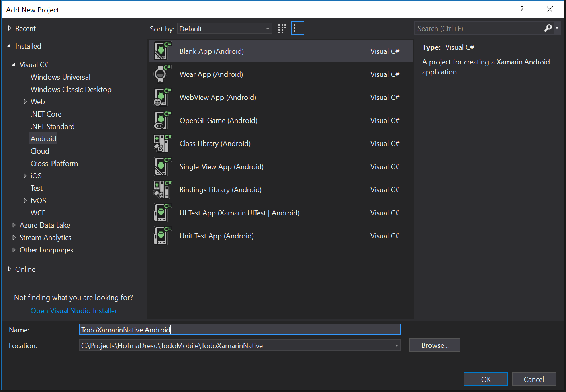Select the Class Library (Android) icon
This screenshot has height=392, width=566.
click(x=163, y=143)
